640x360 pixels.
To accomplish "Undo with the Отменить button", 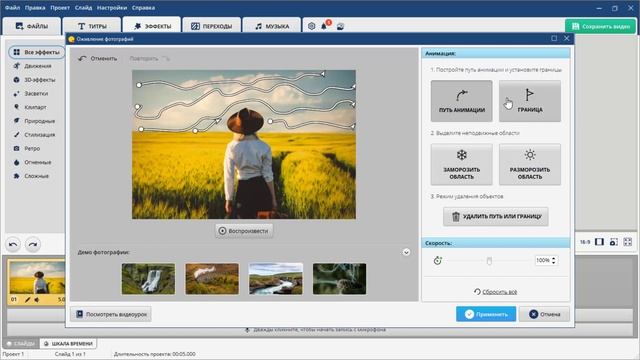I will coord(98,58).
